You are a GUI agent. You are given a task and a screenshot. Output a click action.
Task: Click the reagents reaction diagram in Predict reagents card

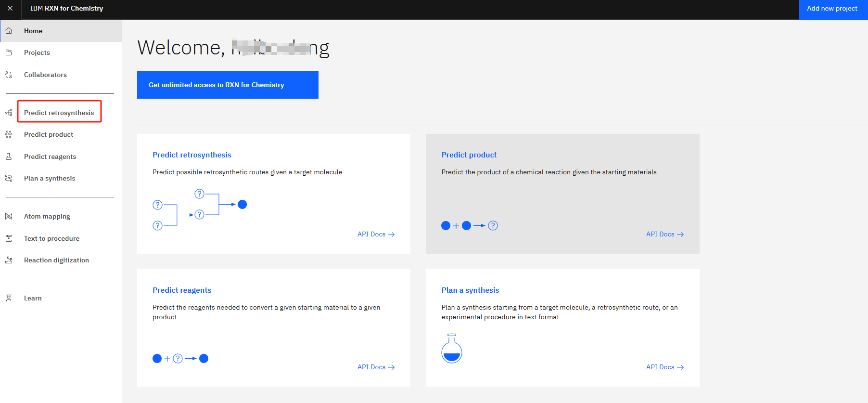(180, 358)
